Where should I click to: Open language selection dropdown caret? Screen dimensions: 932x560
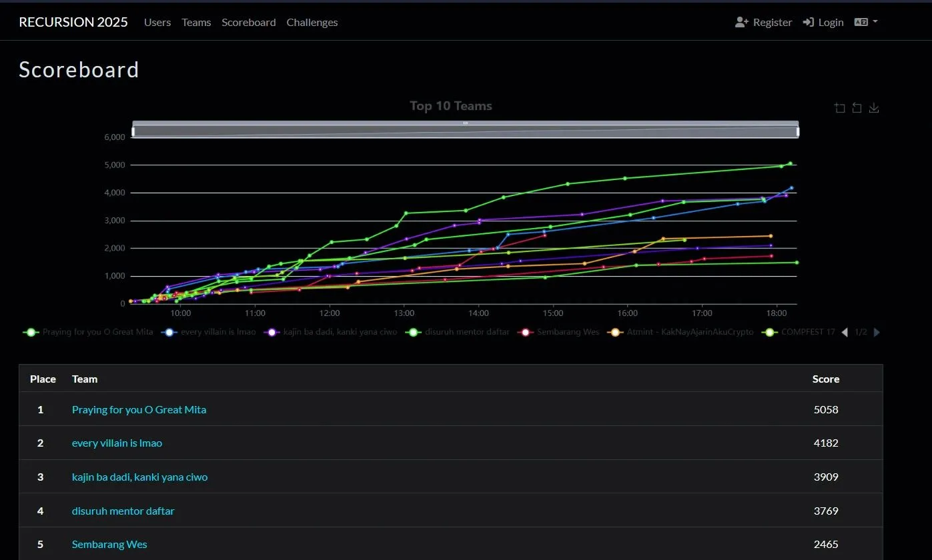pos(875,21)
